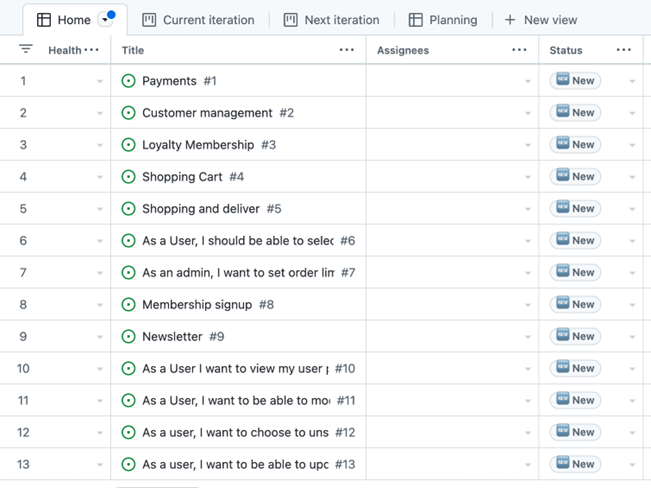Open Status dropdown for Newsletter row
The image size is (651, 488).
click(x=632, y=337)
